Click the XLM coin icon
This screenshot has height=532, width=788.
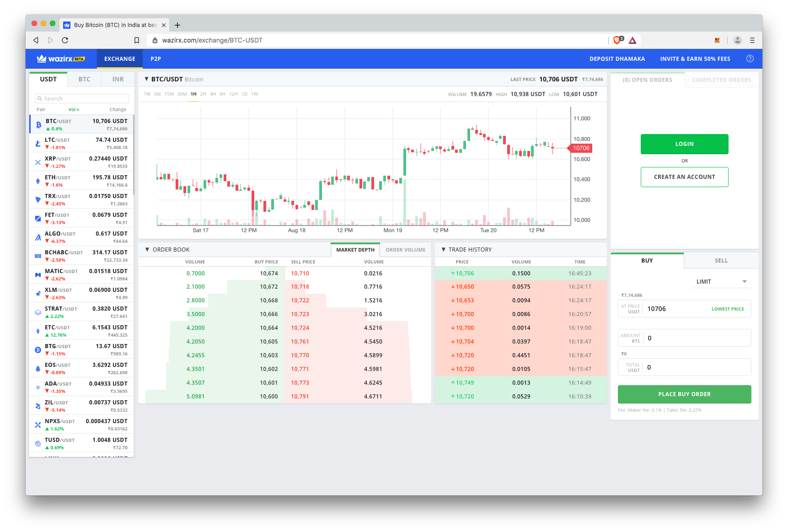(38, 293)
